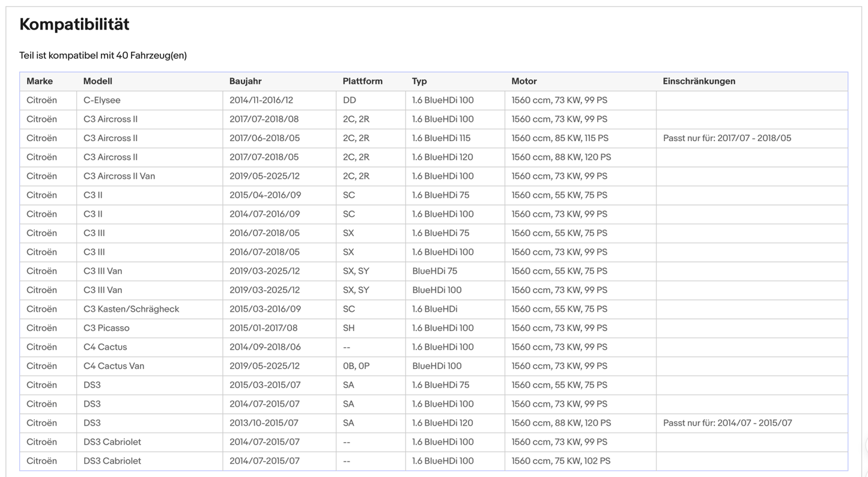Select the 1.6 BlueHDi 115 type cell
Image resolution: width=868 pixels, height=477 pixels.
(455, 138)
